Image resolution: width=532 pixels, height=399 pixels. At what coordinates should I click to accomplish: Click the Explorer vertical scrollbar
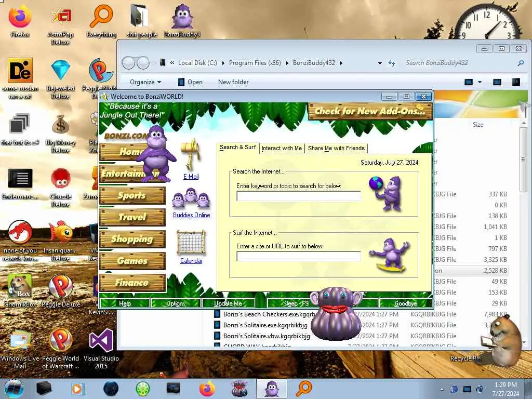pos(524,159)
